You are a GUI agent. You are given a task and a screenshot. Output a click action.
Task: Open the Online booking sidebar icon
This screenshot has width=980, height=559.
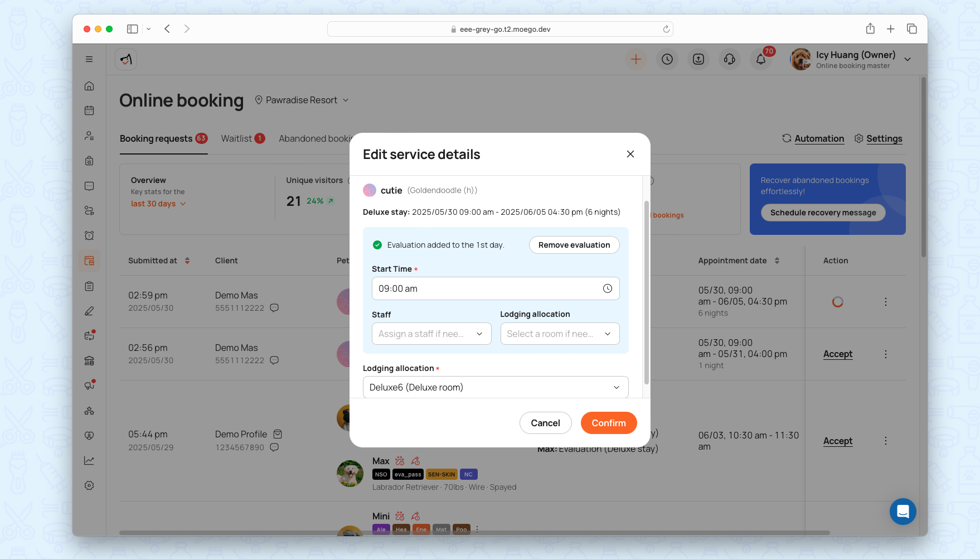point(89,261)
